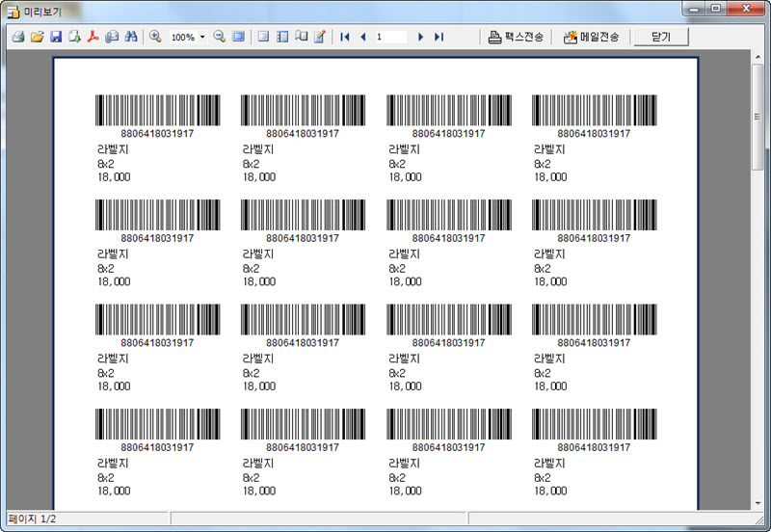Open find with the binoculars icon
The height and width of the screenshot is (532, 771).
coord(131,37)
